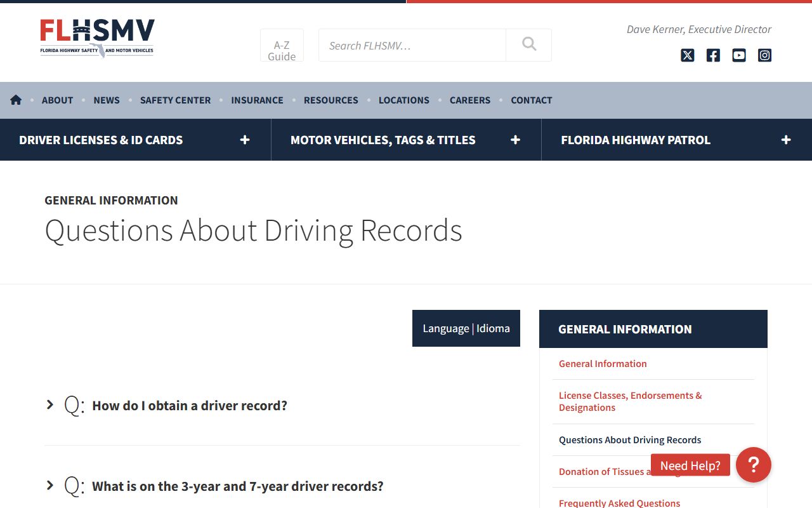Open the Insurance menu item
The width and height of the screenshot is (812, 508).
coord(257,100)
